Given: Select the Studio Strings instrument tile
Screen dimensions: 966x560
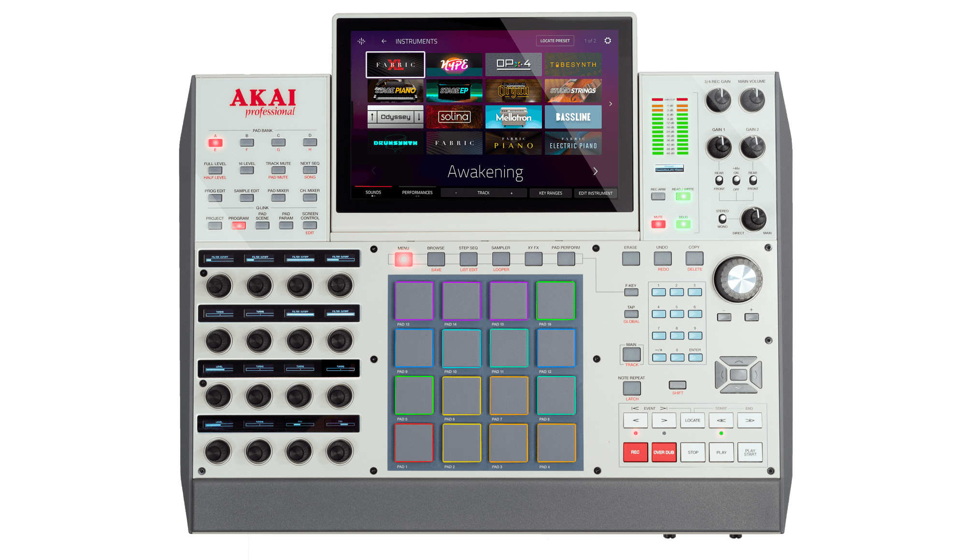Looking at the screenshot, I should [573, 91].
